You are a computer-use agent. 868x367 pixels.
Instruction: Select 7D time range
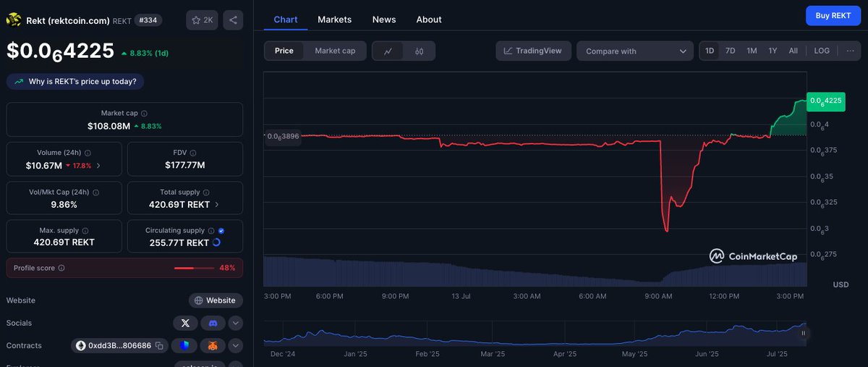[731, 51]
